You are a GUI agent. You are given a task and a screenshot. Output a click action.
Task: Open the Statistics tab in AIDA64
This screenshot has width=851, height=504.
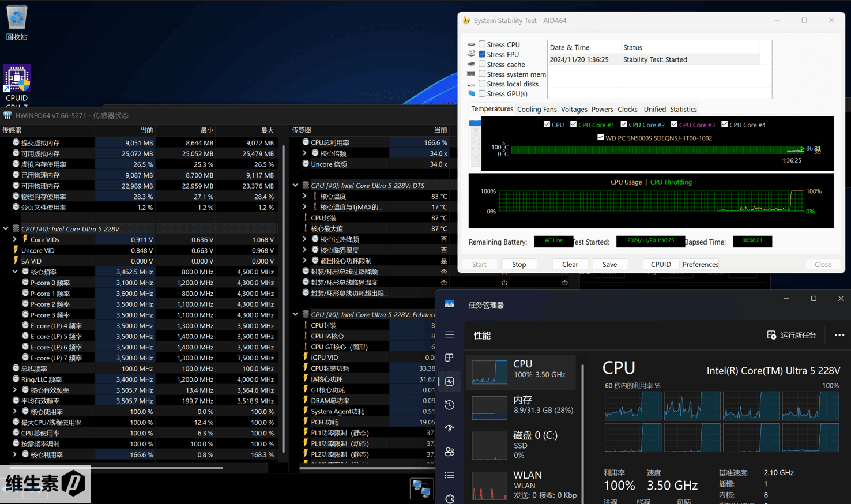(683, 109)
